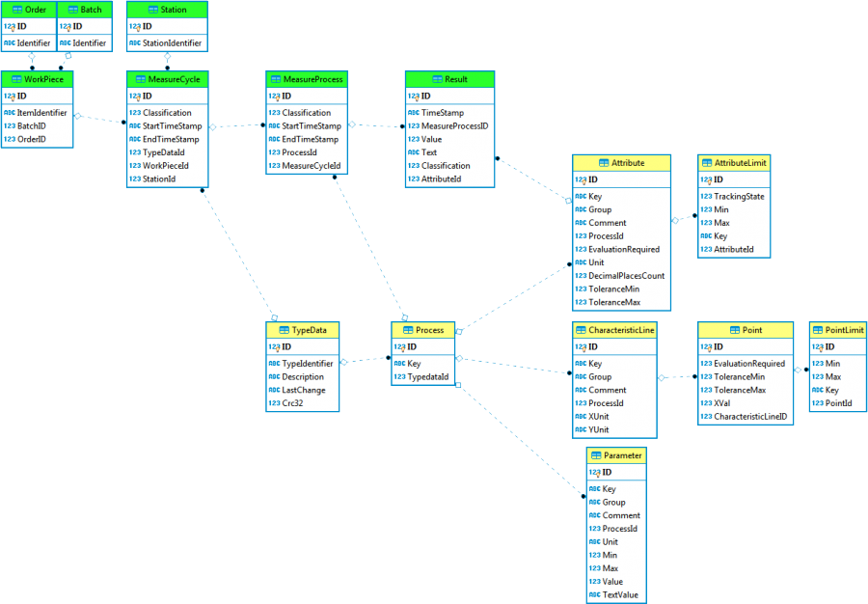Image resolution: width=868 pixels, height=604 pixels.
Task: Select the DecimalPlacesCount column in Attribute
Action: 626,276
